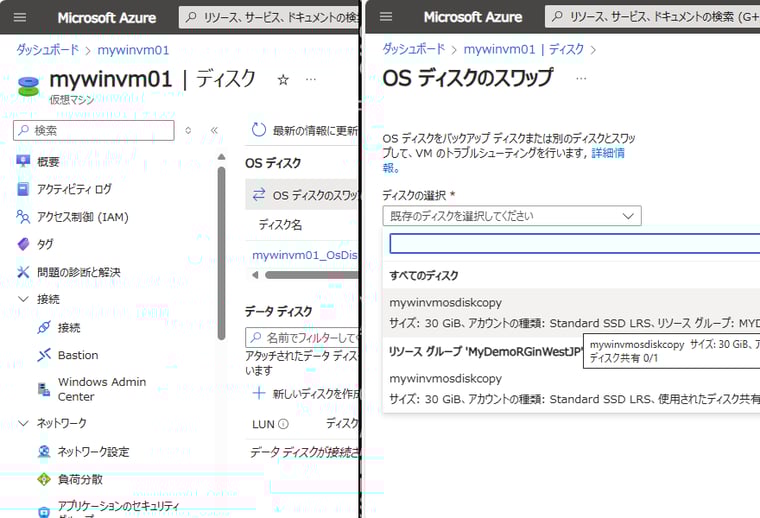
Task: Select mywinvmosdiskcopy under resource group MyDemoRGinWestJP
Action: point(572,389)
